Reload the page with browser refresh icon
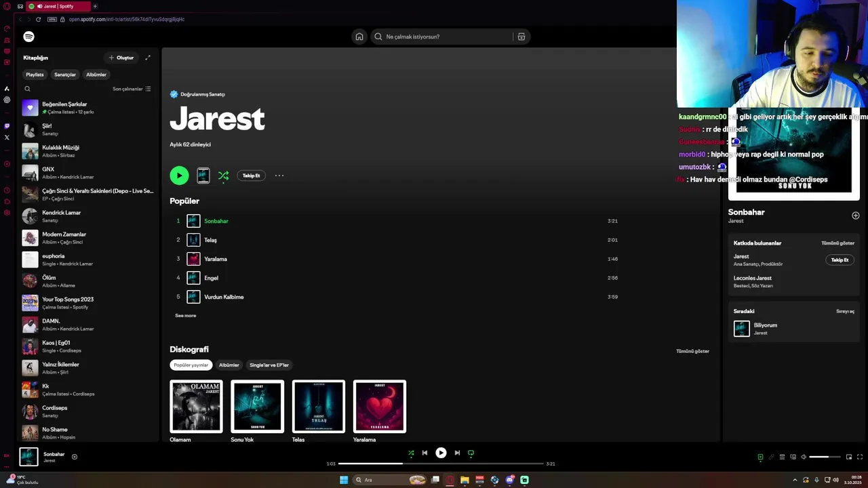The height and width of the screenshot is (488, 868). pyautogui.click(x=38, y=19)
